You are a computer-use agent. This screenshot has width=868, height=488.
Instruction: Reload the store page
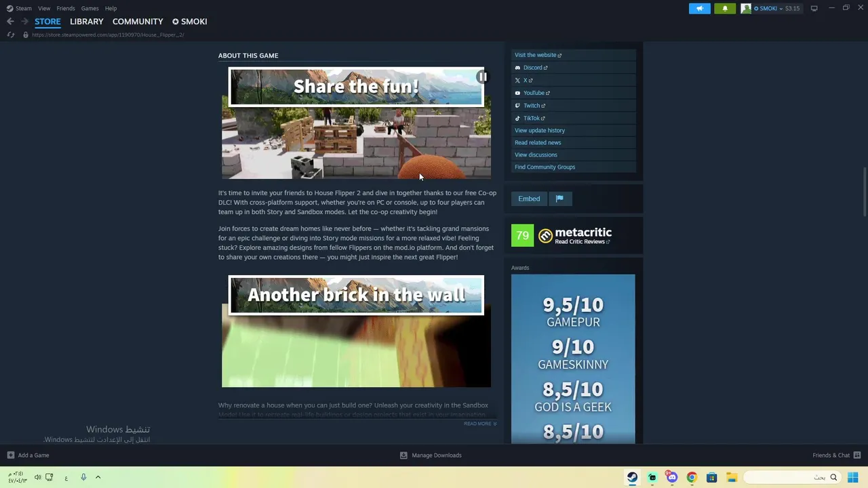tap(11, 35)
